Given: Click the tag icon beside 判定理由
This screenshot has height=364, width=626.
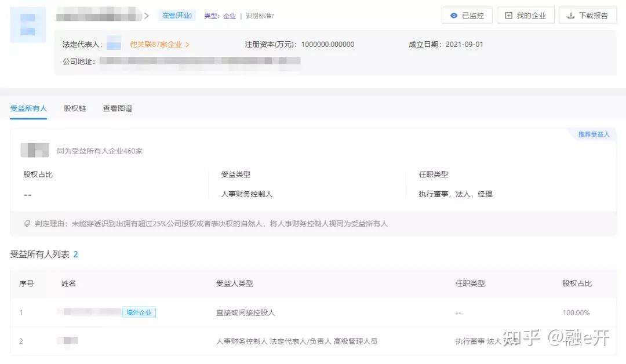Looking at the screenshot, I should [27, 224].
